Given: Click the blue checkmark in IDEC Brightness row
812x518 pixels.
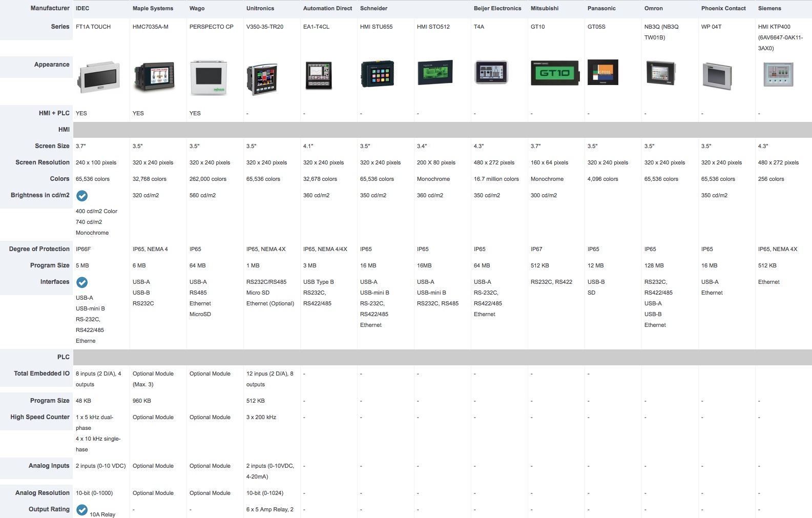Looking at the screenshot, I should pyautogui.click(x=82, y=196).
